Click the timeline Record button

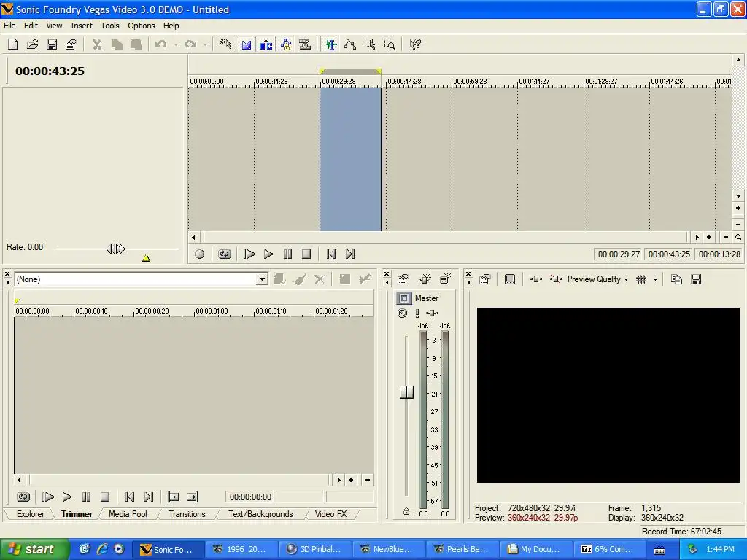coord(200,254)
